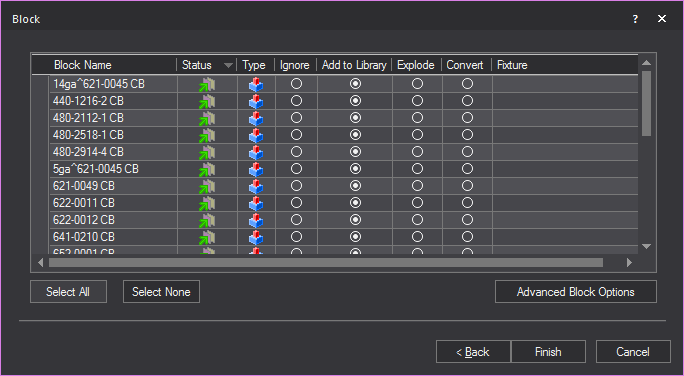Click the Select All button
The width and height of the screenshot is (684, 376).
pos(68,292)
